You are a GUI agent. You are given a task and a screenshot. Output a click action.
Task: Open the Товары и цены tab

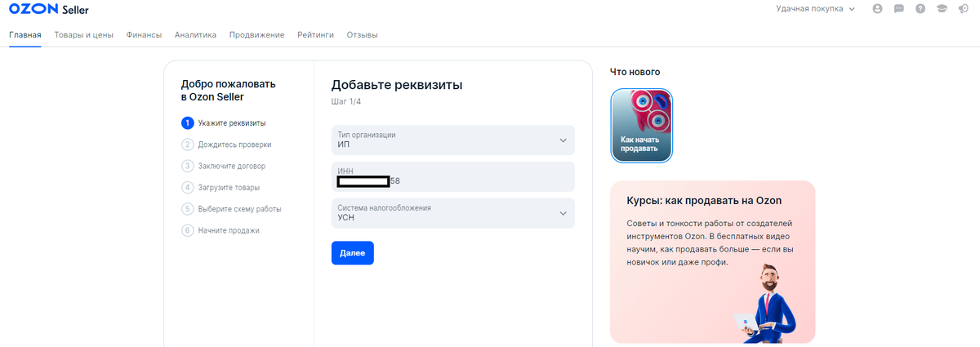(83, 35)
